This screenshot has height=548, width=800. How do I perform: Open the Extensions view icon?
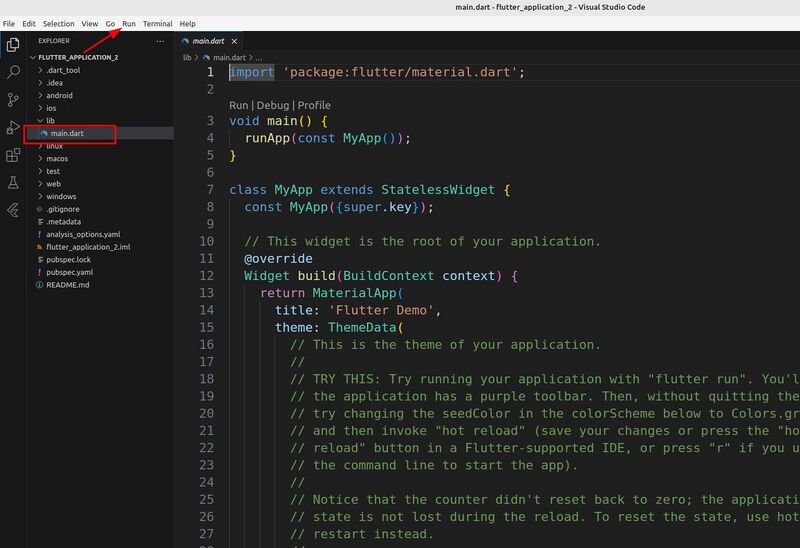pyautogui.click(x=13, y=155)
